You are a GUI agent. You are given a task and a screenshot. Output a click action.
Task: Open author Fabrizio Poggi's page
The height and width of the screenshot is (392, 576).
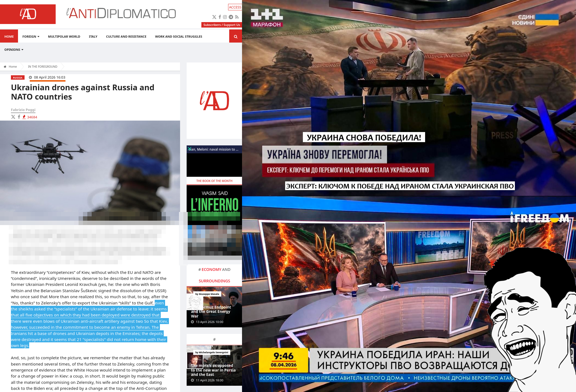tap(23, 110)
